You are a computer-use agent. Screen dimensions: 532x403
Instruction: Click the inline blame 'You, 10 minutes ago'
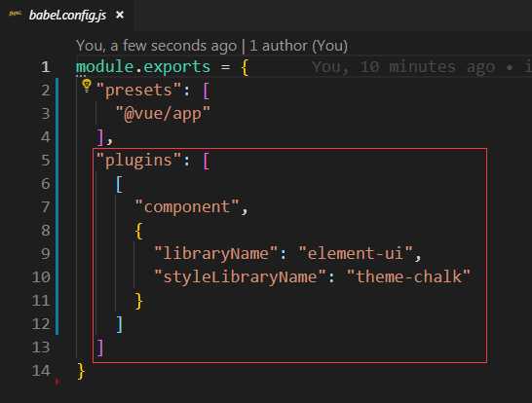tap(403, 67)
